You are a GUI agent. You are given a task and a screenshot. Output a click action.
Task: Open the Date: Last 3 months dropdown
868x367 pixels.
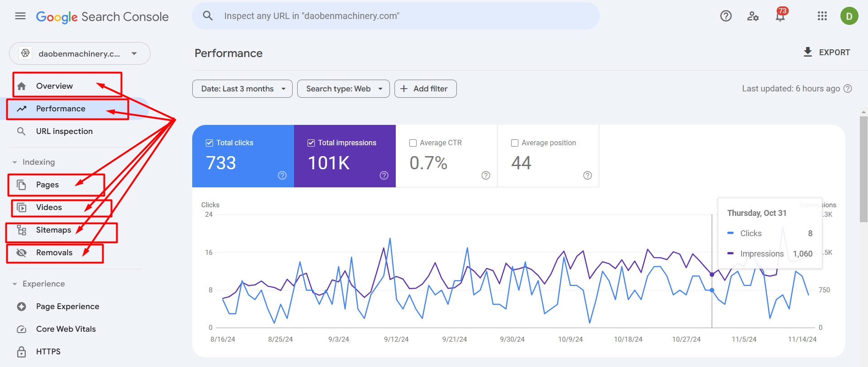(x=242, y=89)
